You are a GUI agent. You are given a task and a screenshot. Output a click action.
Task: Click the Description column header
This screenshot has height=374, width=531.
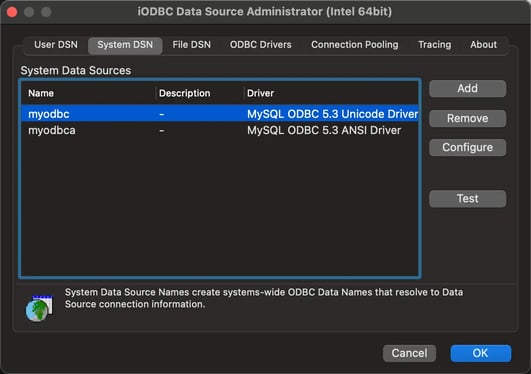pos(199,93)
